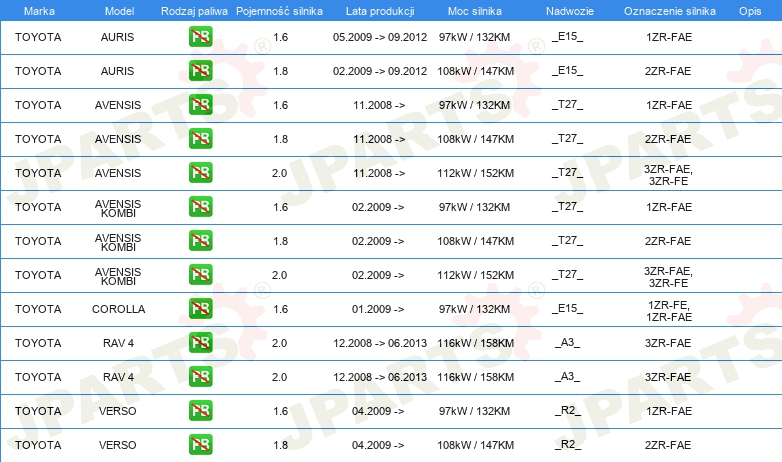
Task: Click the petrol fuel icon in the AURIS 1.6 row
Action: click(200, 37)
